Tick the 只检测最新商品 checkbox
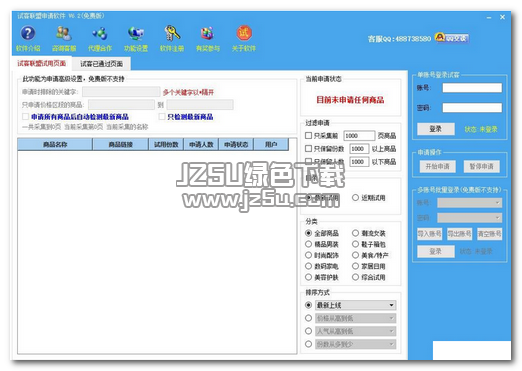 point(162,117)
